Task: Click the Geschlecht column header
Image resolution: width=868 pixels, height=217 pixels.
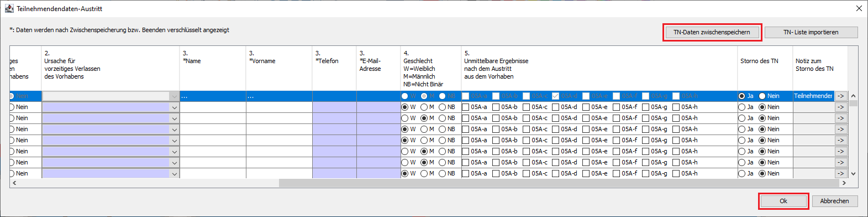Action: pyautogui.click(x=431, y=68)
